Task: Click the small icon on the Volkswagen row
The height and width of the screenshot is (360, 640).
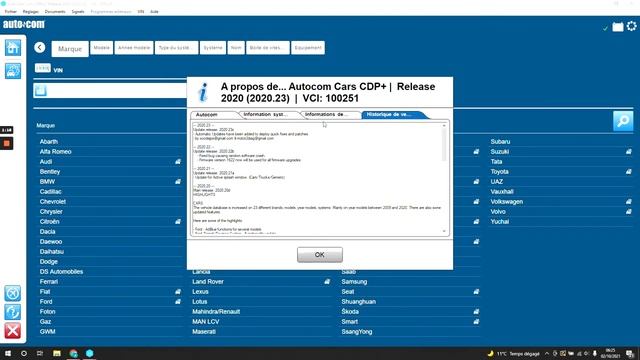Action: pos(629,202)
